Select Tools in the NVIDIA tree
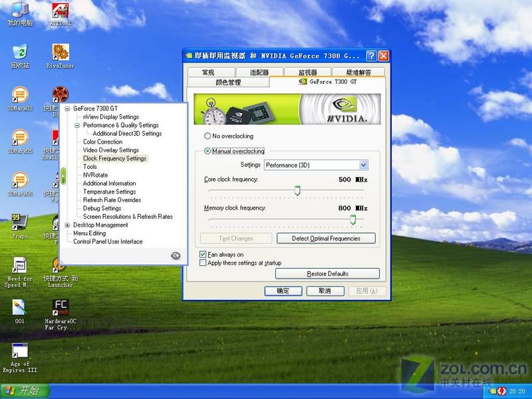 [x=90, y=167]
